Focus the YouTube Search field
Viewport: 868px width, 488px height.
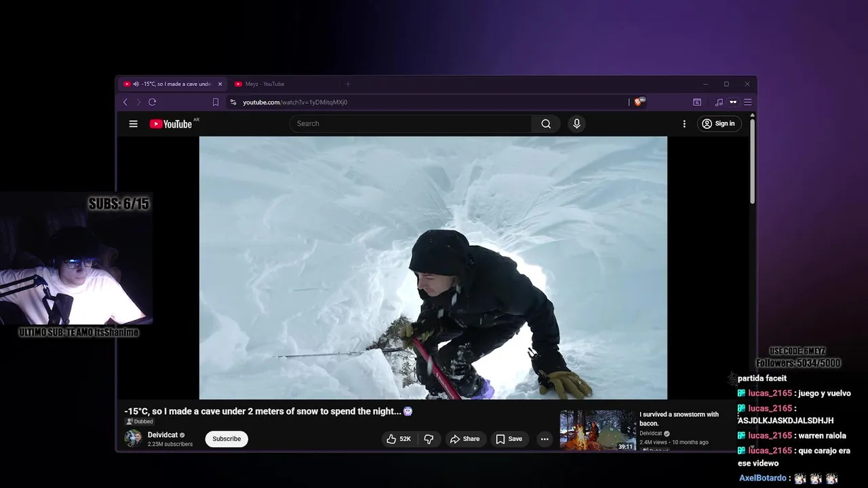pos(411,123)
